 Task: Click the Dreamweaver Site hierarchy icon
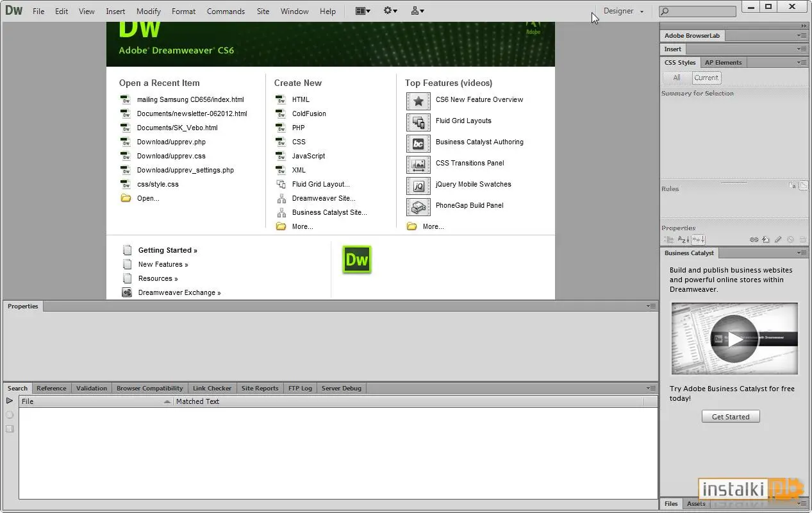281,198
